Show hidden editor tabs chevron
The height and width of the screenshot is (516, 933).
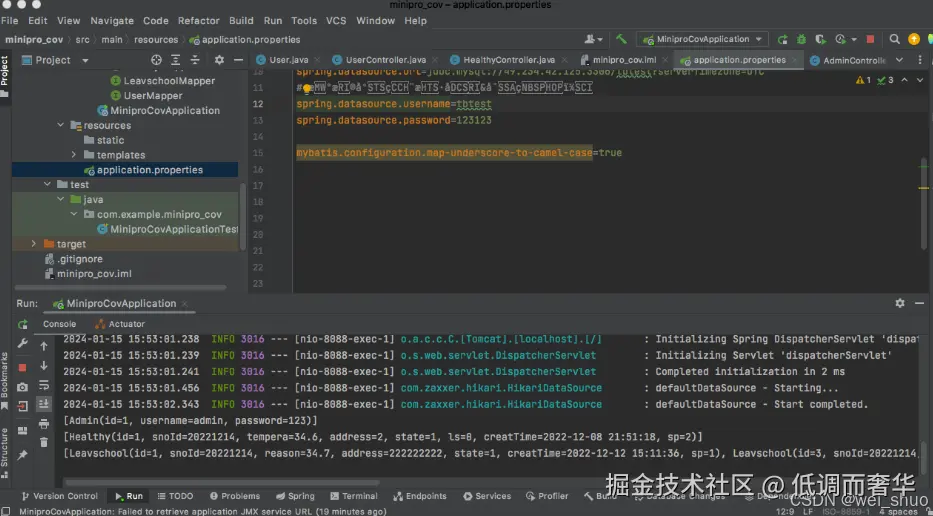[899, 60]
